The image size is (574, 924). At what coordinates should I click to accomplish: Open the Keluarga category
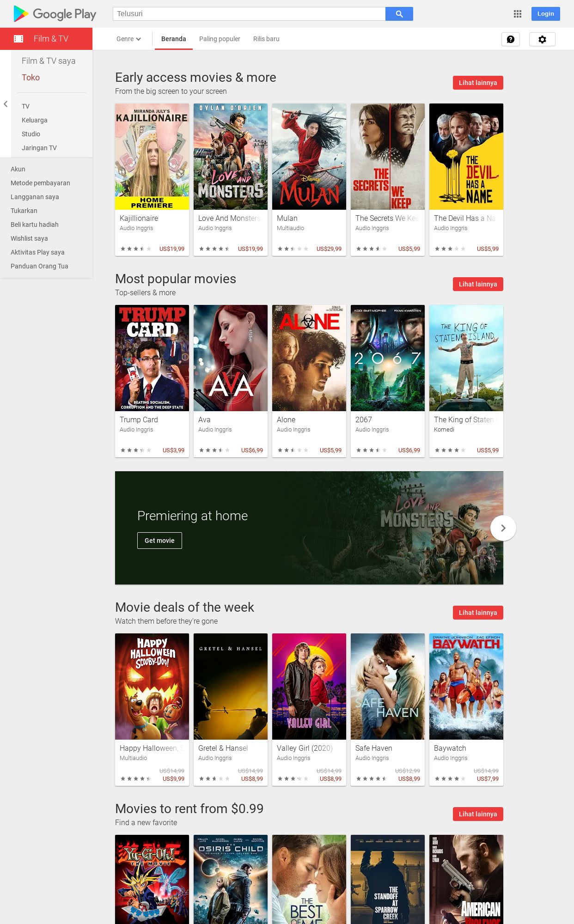click(x=35, y=120)
